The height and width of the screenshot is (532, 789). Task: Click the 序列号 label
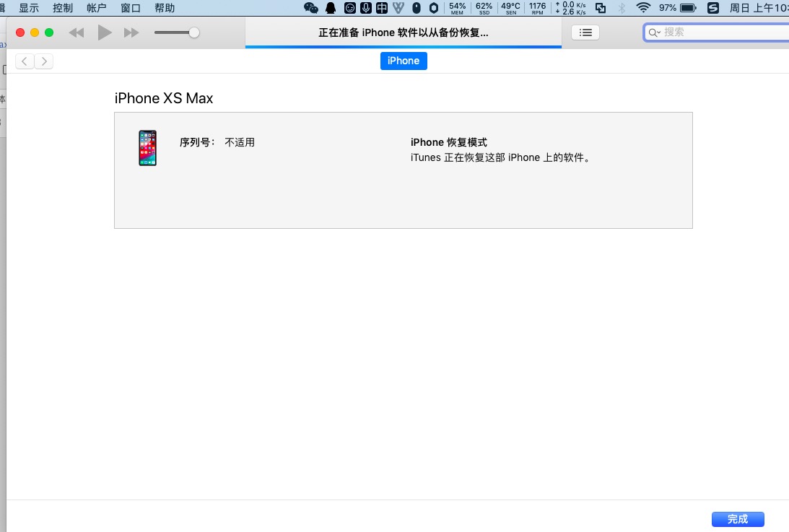coord(197,142)
